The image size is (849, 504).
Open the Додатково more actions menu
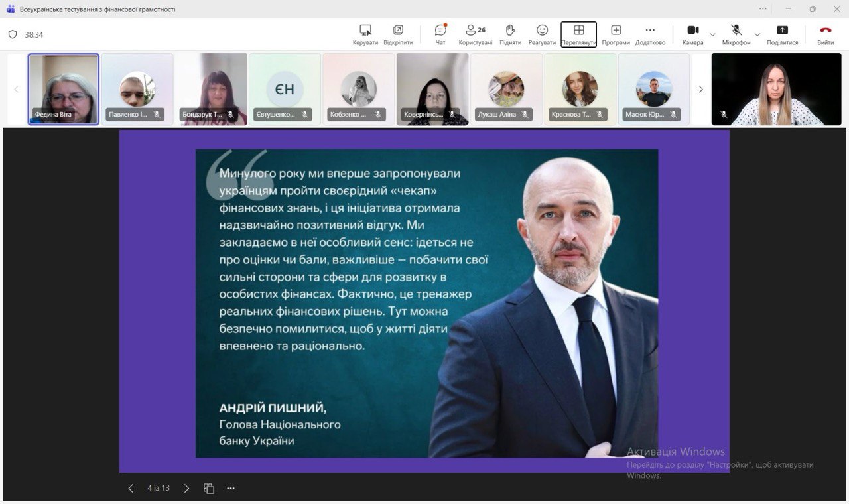click(x=649, y=34)
